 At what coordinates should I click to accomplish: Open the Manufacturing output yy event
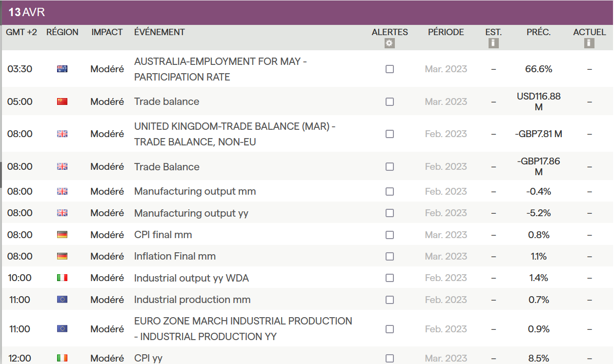191,213
